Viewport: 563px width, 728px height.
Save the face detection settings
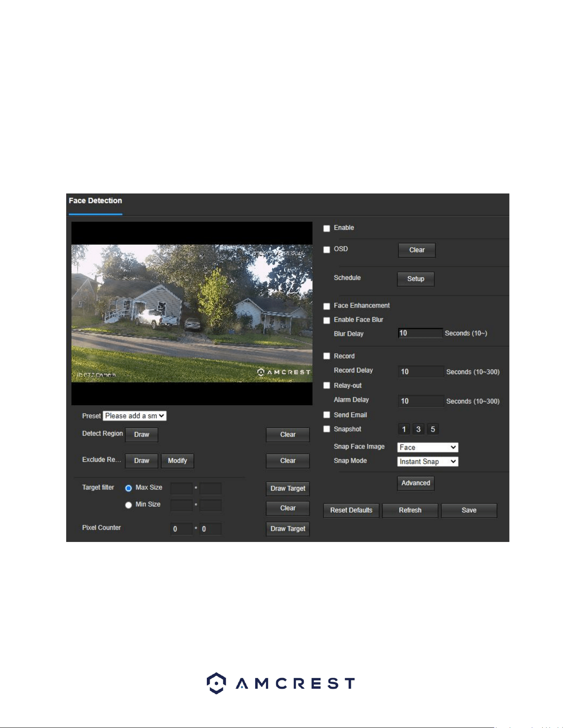(469, 511)
